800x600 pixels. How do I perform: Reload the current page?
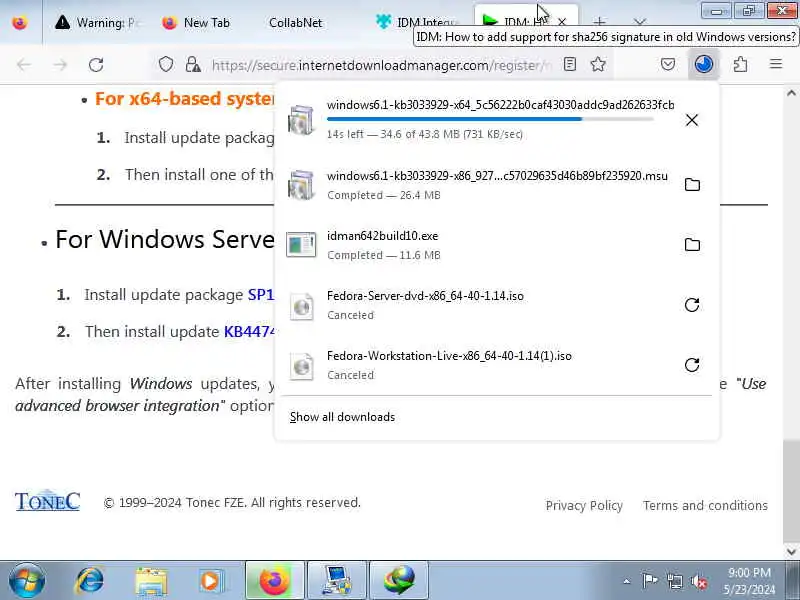coord(96,65)
